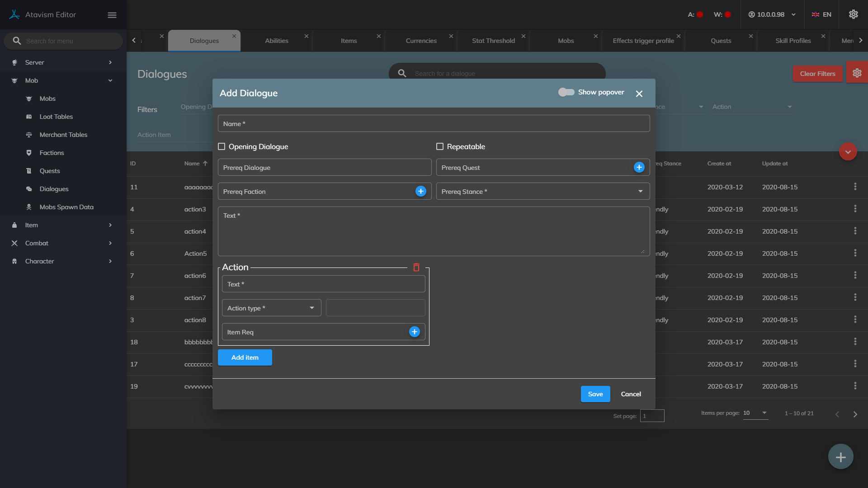Open three-dot menu for row action3

855,209
